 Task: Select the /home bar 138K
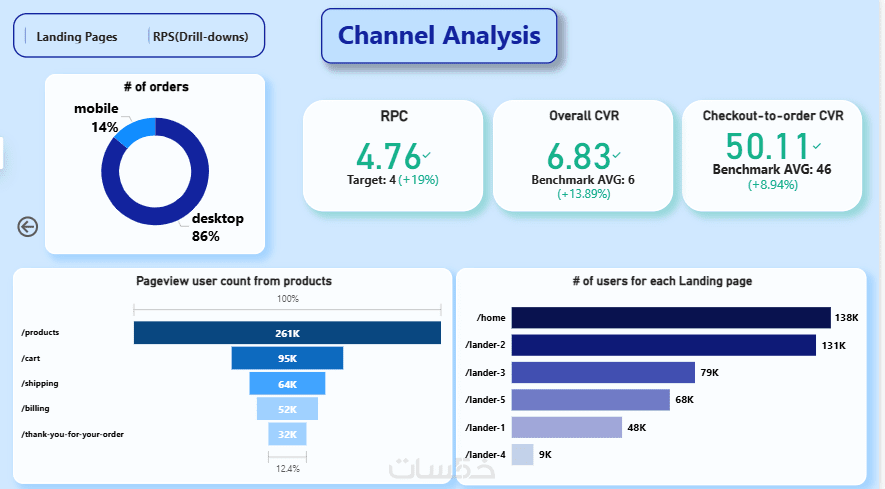671,317
